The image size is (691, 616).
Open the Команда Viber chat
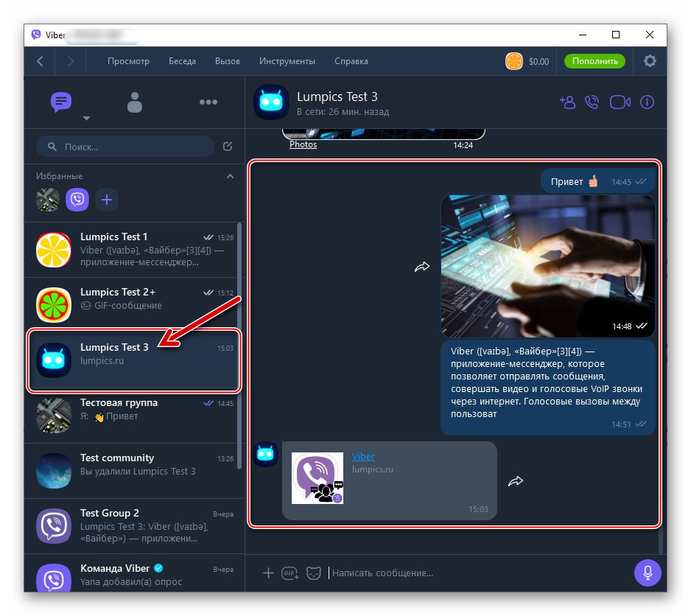133,573
